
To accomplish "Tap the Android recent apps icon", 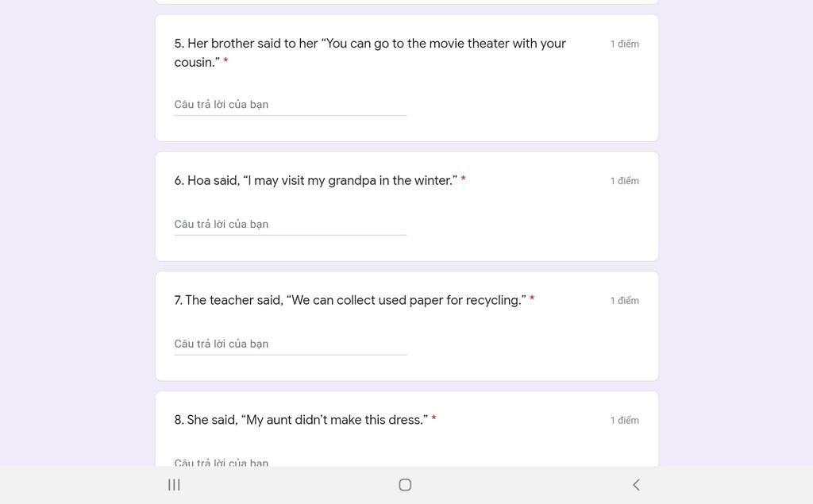I will pos(174,485).
